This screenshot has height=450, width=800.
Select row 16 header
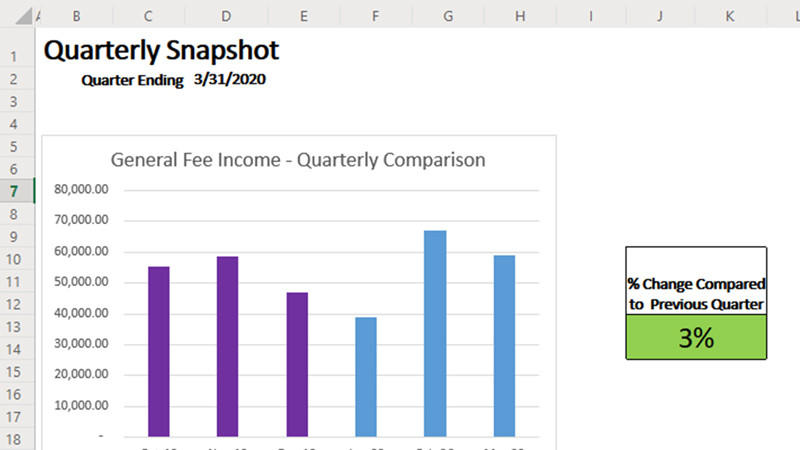pos(14,394)
